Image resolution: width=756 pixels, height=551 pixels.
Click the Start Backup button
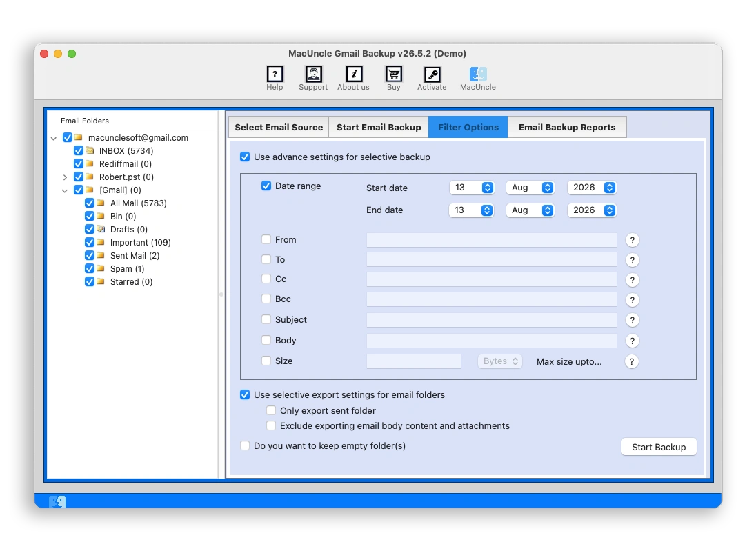pyautogui.click(x=659, y=447)
